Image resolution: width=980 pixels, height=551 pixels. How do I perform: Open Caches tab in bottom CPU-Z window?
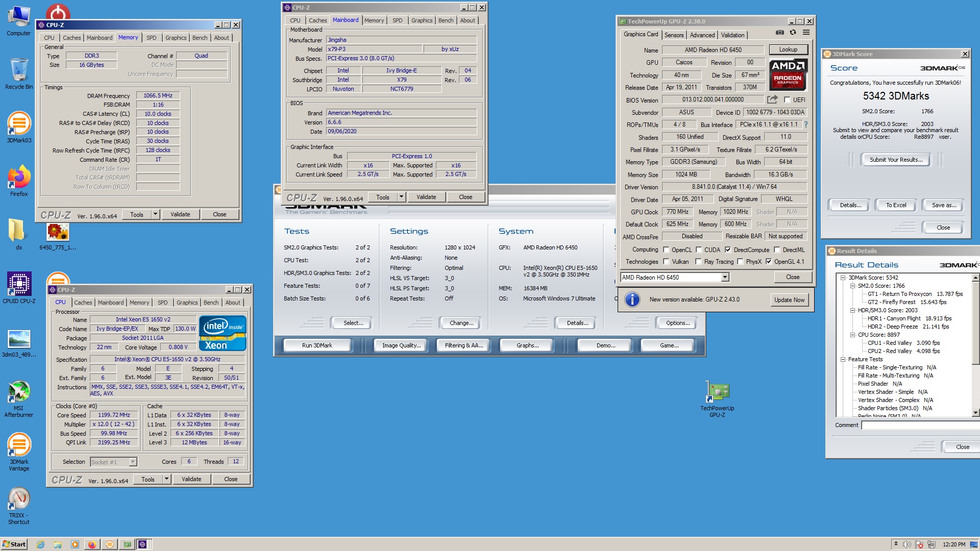click(x=83, y=303)
